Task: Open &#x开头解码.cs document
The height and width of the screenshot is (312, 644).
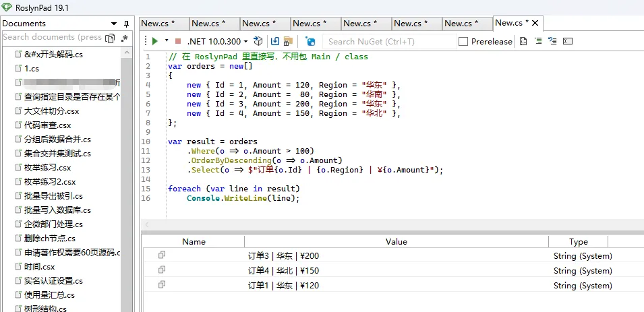Action: pyautogui.click(x=53, y=54)
